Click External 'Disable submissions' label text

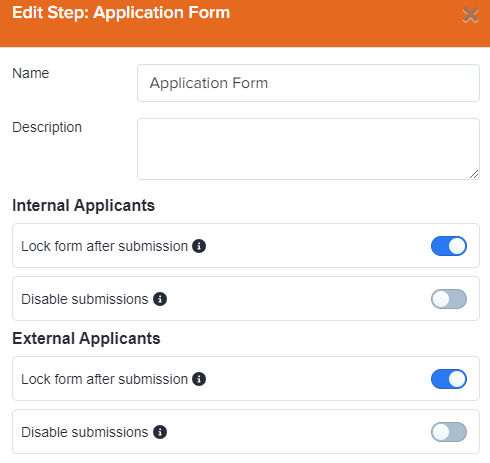click(85, 432)
